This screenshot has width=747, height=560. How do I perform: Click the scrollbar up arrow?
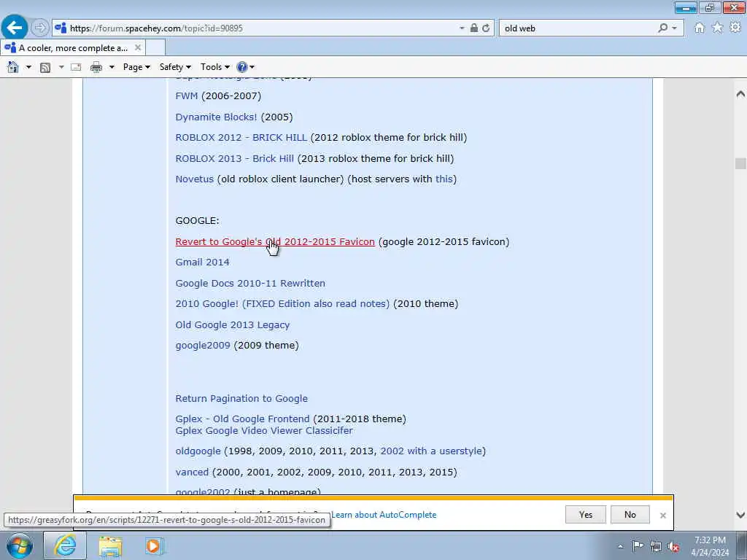[740, 94]
